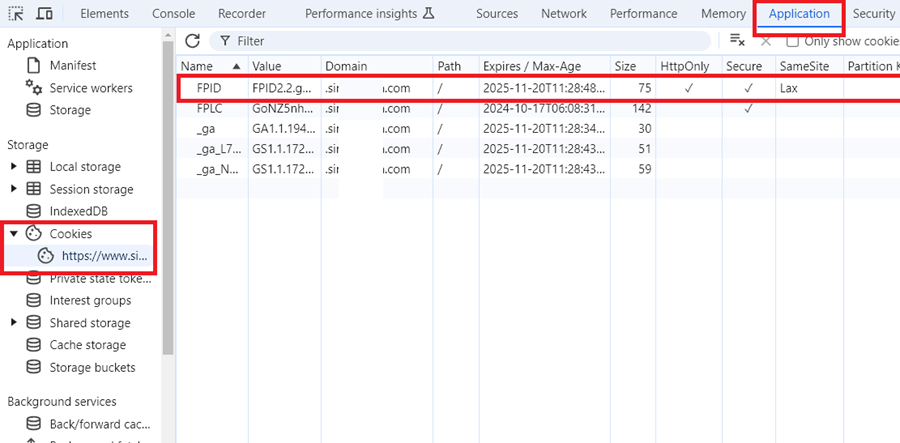Switch to the Network tab

coord(563,14)
